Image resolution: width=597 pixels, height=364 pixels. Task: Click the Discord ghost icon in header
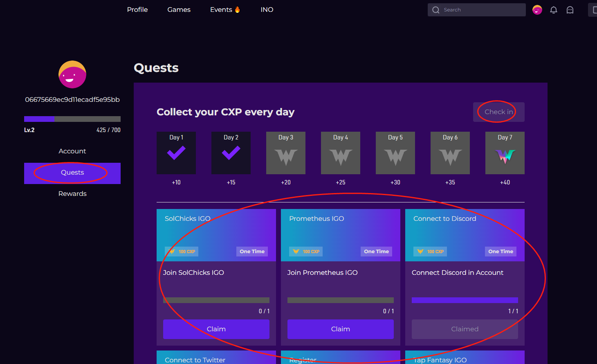click(x=570, y=10)
